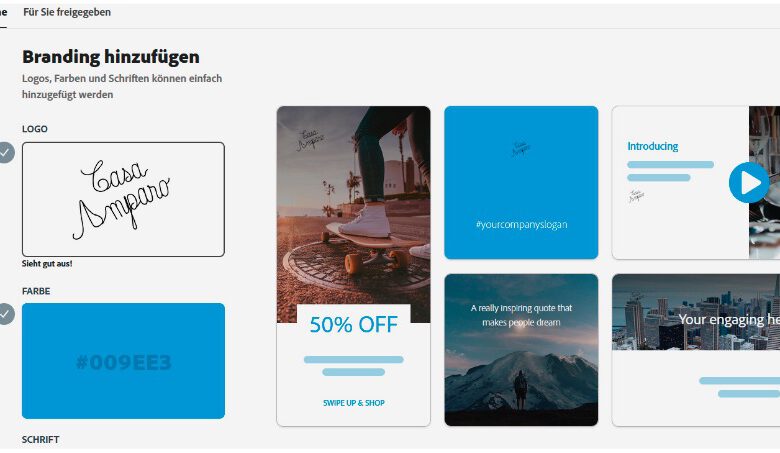Click the partially visible first tab on left

3,12
